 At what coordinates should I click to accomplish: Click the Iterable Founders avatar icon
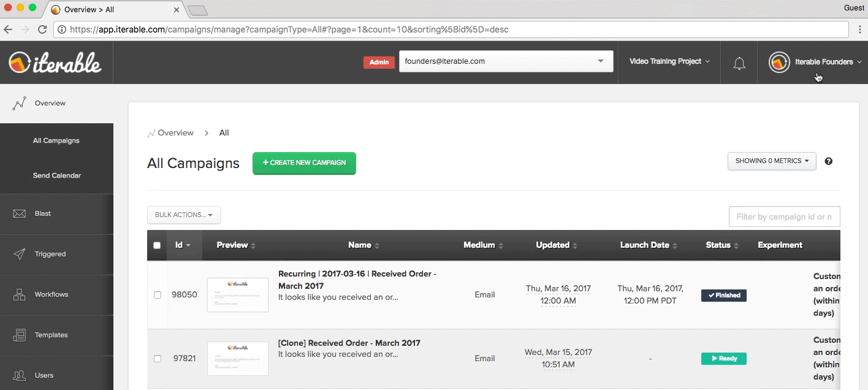tap(779, 62)
